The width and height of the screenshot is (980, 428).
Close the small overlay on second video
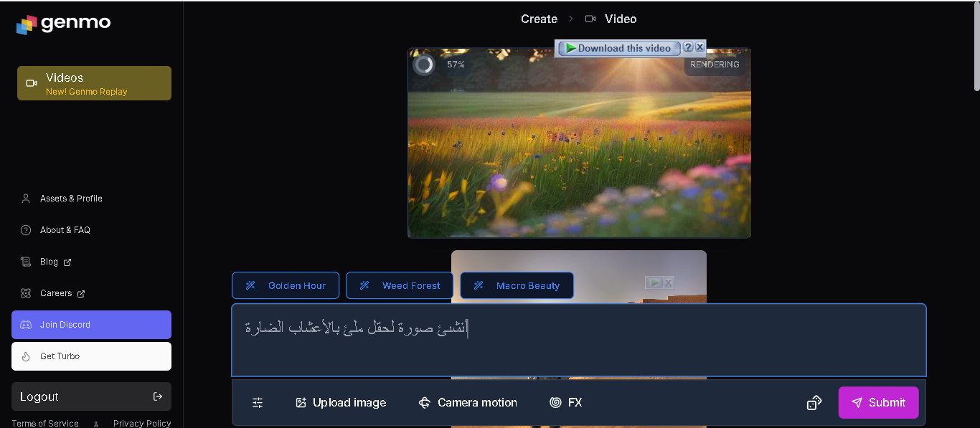[668, 282]
